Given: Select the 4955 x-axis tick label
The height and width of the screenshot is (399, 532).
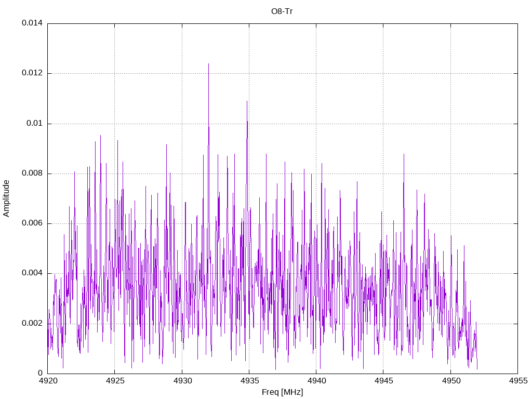Looking at the screenshot, I should click(x=518, y=381).
